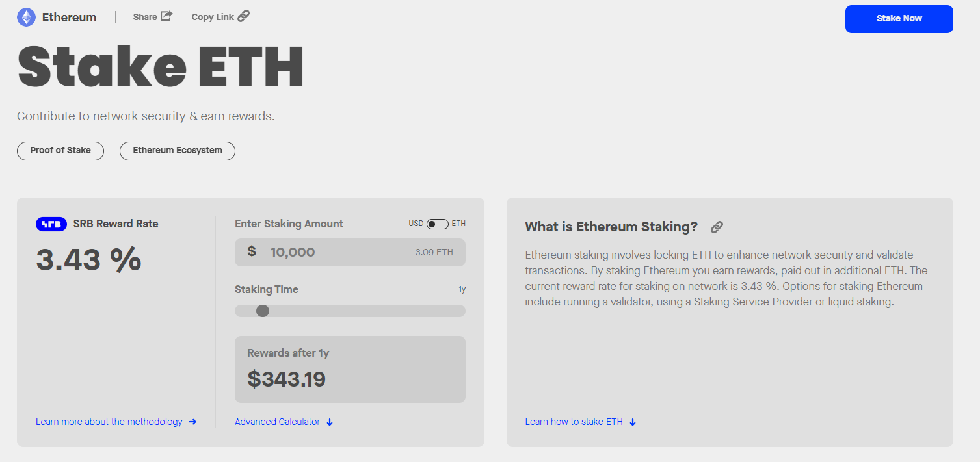Select the Ethereum Ecosystem tag
Viewport: 980px width, 462px height.
[177, 151]
